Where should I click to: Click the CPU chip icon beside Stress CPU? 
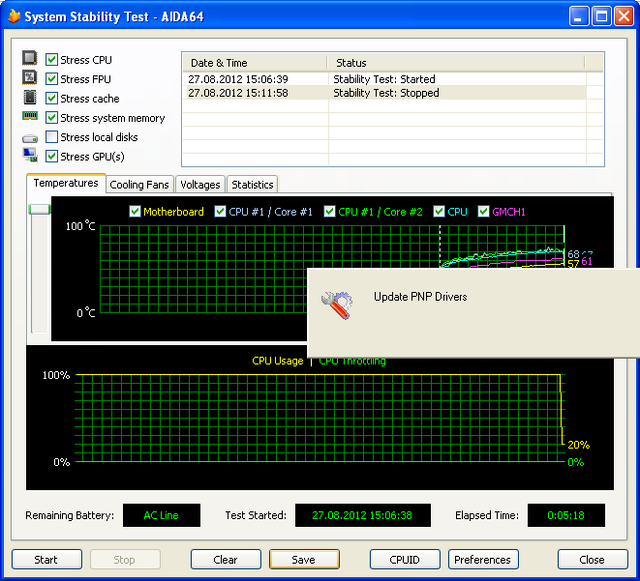pyautogui.click(x=30, y=59)
